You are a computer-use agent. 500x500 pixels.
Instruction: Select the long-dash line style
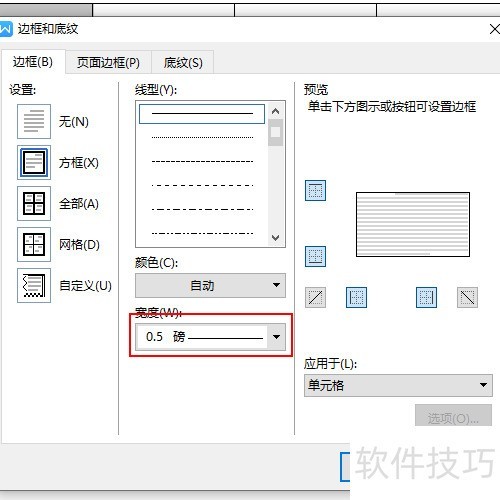tap(202, 185)
